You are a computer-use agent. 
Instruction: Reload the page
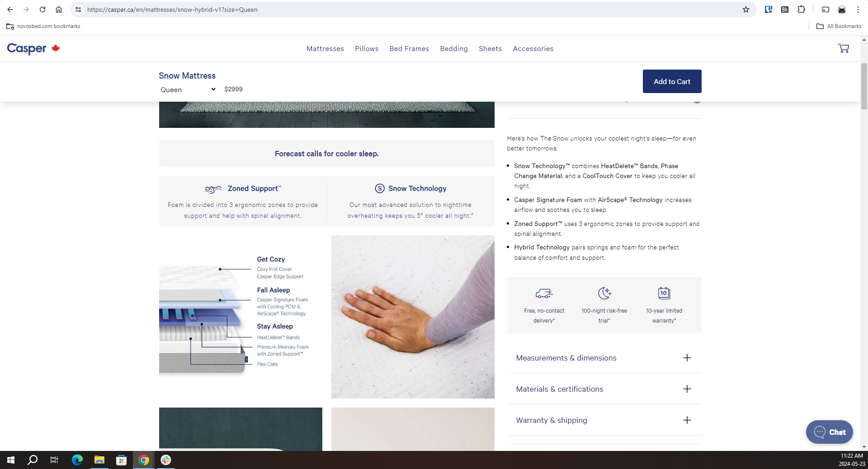[x=42, y=9]
